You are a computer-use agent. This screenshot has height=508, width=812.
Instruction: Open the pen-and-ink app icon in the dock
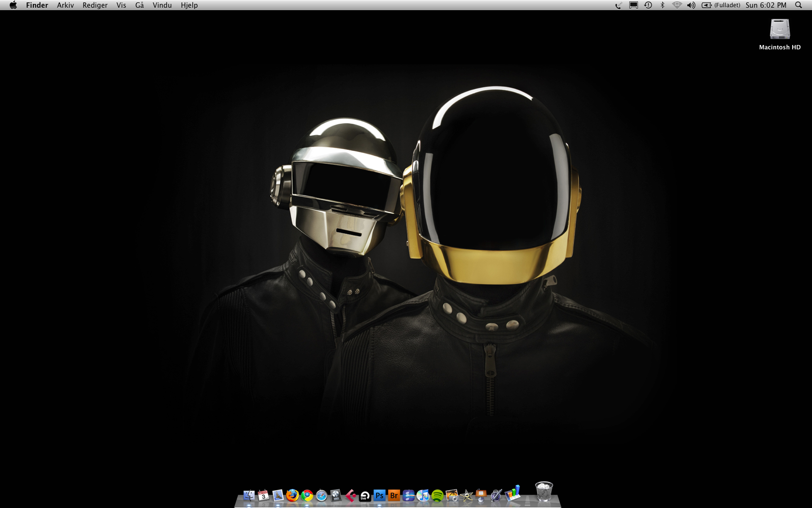click(x=496, y=495)
